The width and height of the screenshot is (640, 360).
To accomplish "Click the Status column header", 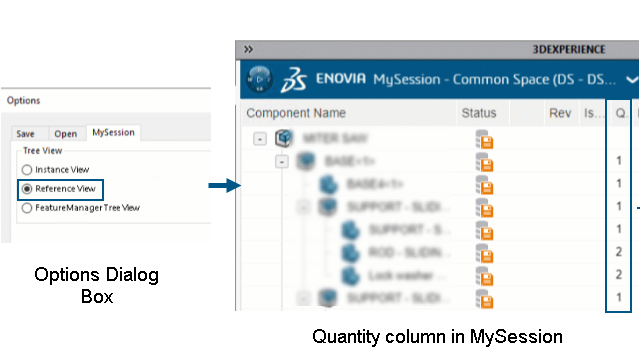I will point(479,113).
